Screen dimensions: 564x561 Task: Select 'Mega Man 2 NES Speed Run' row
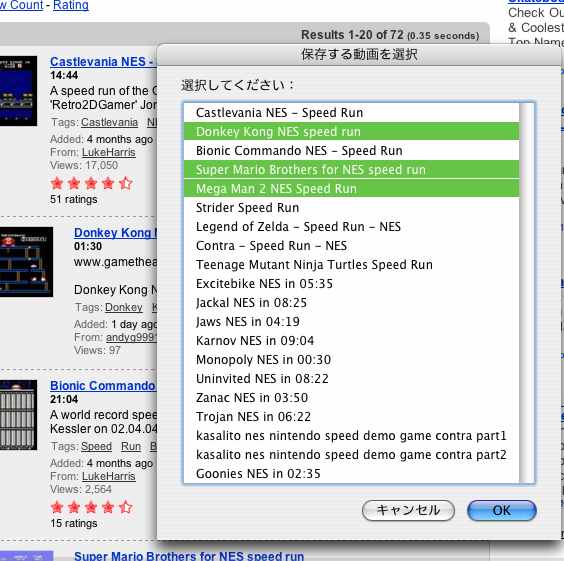coord(351,189)
